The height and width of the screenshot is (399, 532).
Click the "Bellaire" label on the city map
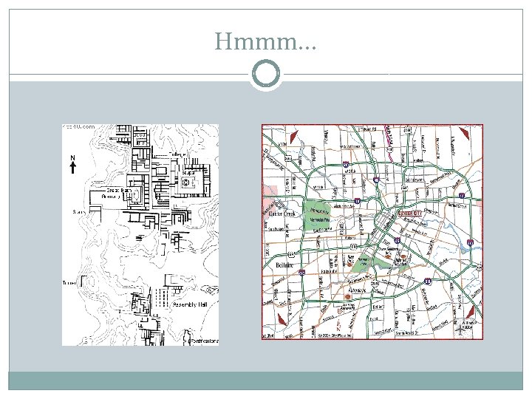point(284,265)
